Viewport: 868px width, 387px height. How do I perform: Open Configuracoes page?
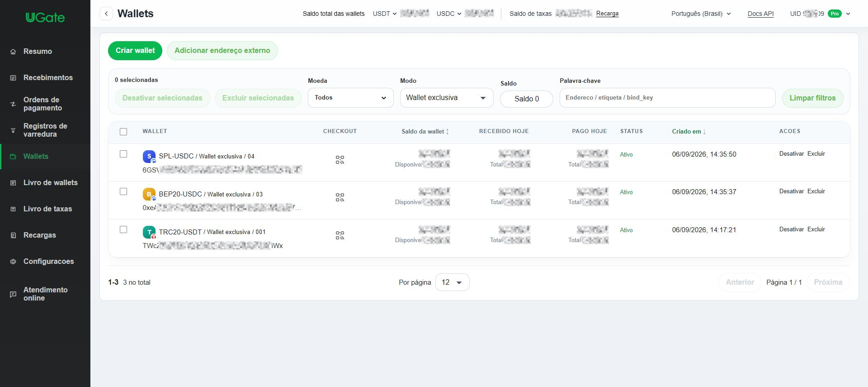point(45,262)
